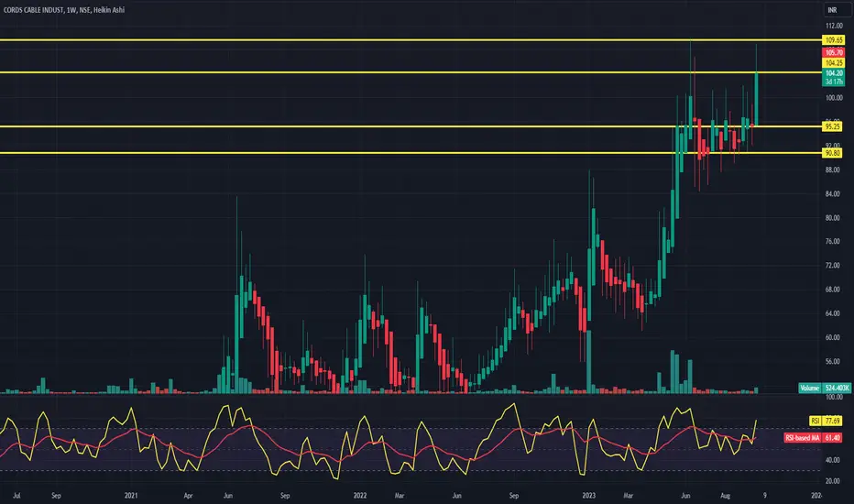The width and height of the screenshot is (854, 504).
Task: Click the 61.40 RSI-based MA value
Action: [833, 437]
